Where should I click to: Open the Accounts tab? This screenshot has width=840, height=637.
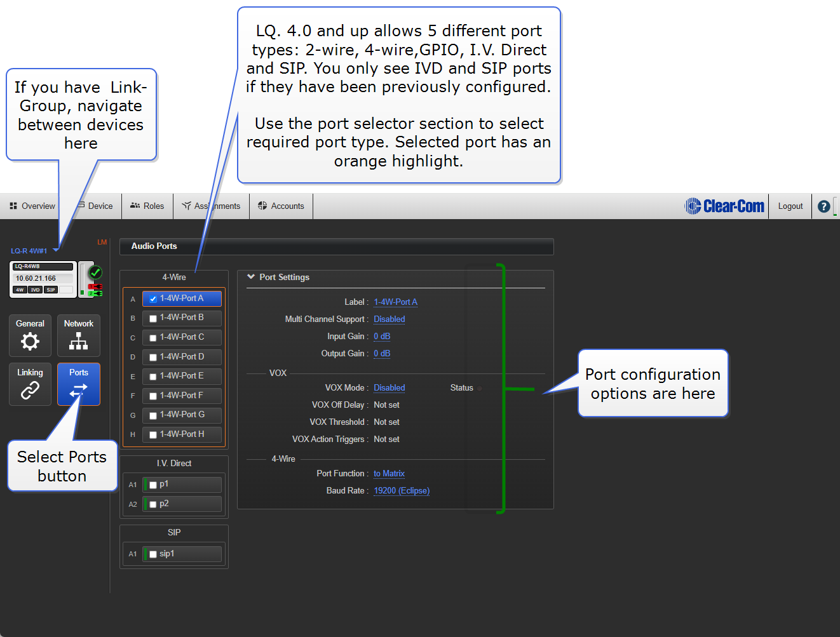click(281, 206)
